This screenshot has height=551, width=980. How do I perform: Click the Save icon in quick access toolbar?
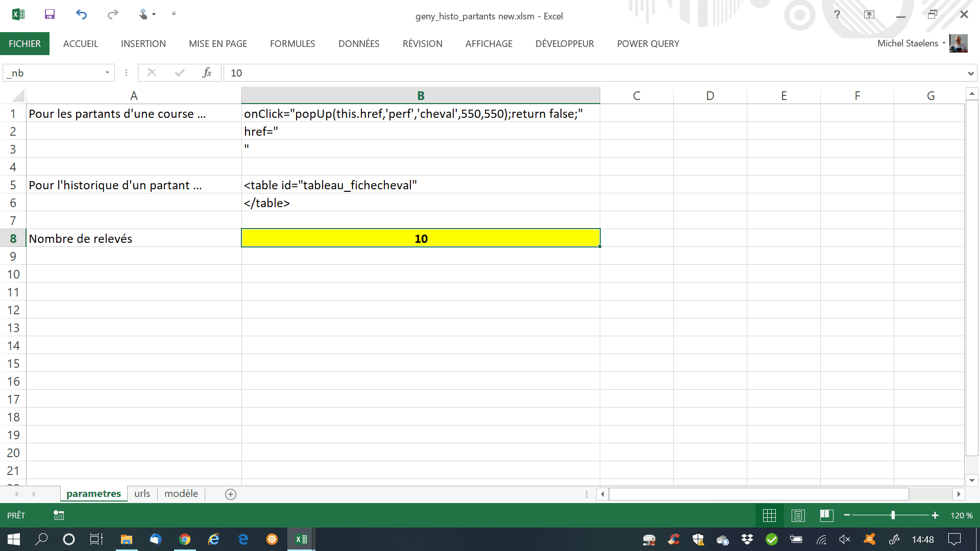pos(50,14)
